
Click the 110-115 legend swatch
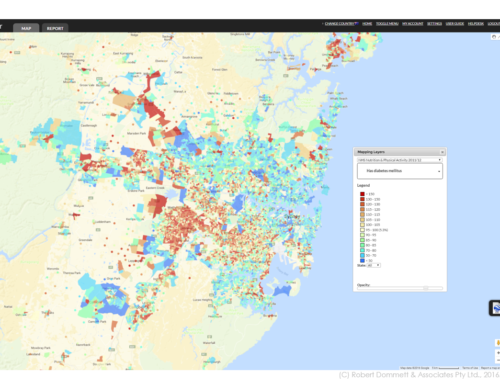362,214
